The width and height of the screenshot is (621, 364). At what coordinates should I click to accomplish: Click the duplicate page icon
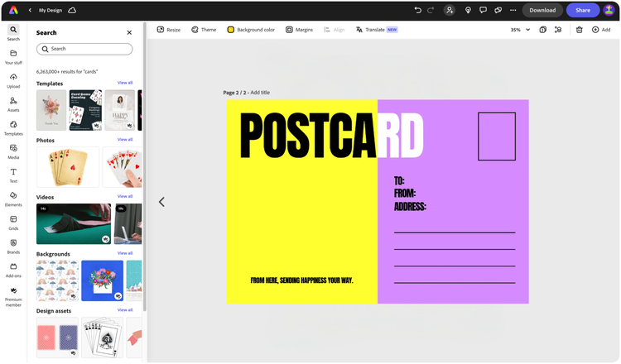point(543,30)
